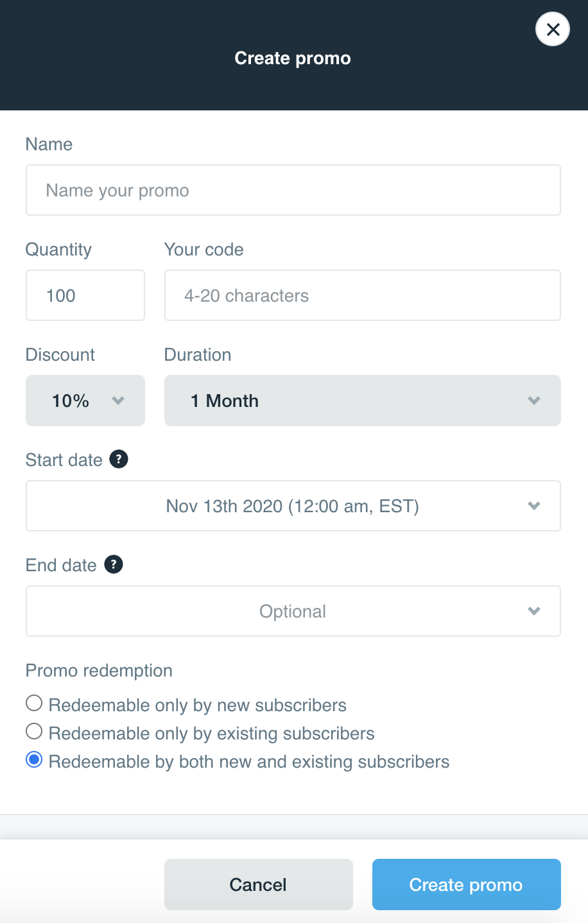Choose redeemable by both new and existing subscribers

(x=33, y=760)
